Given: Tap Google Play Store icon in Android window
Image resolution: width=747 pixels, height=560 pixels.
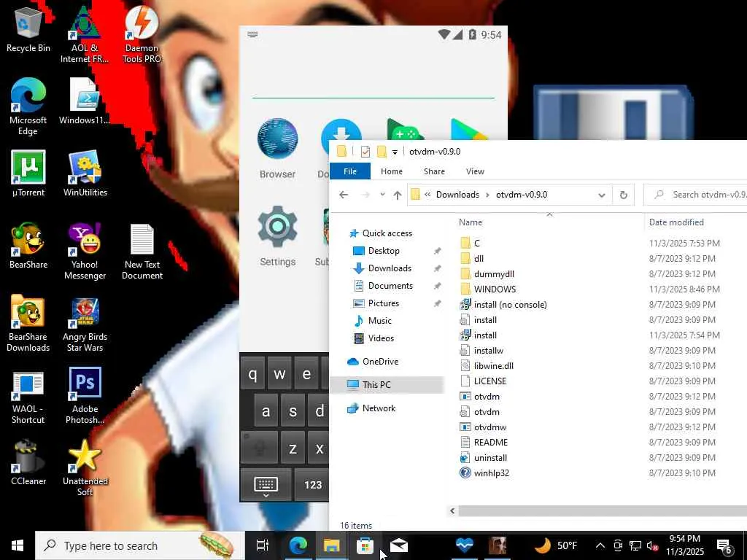Looking at the screenshot, I should pyautogui.click(x=469, y=129).
